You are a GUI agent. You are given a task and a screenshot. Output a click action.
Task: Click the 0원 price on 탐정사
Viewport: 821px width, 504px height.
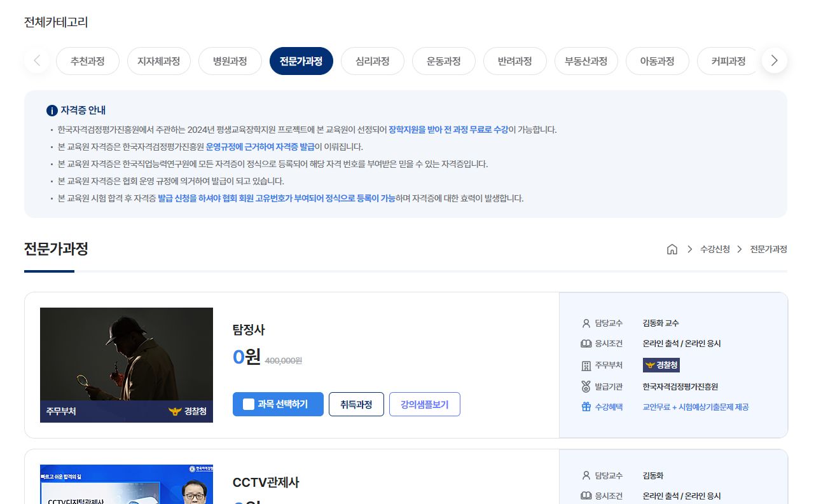pos(247,357)
